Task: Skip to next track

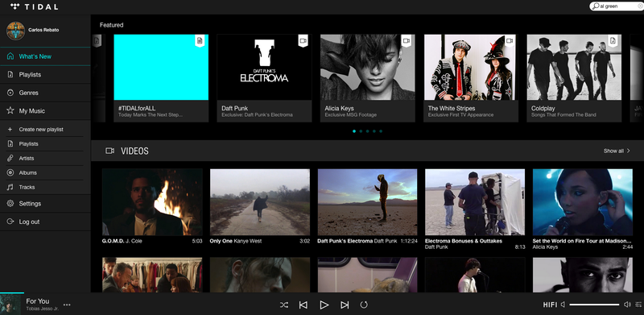Action: point(345,305)
